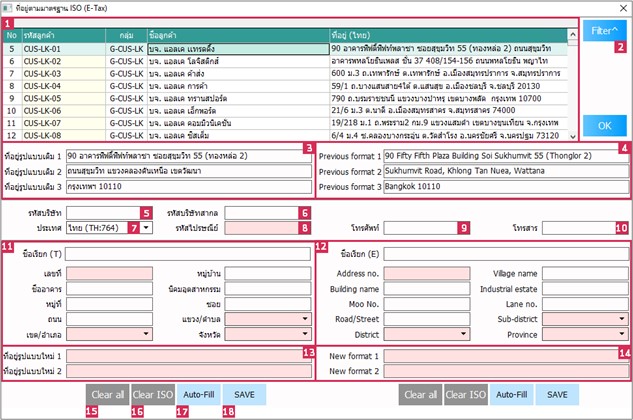Click the Industrial estate input field
The height and width of the screenshot is (420, 633).
pyautogui.click(x=585, y=289)
